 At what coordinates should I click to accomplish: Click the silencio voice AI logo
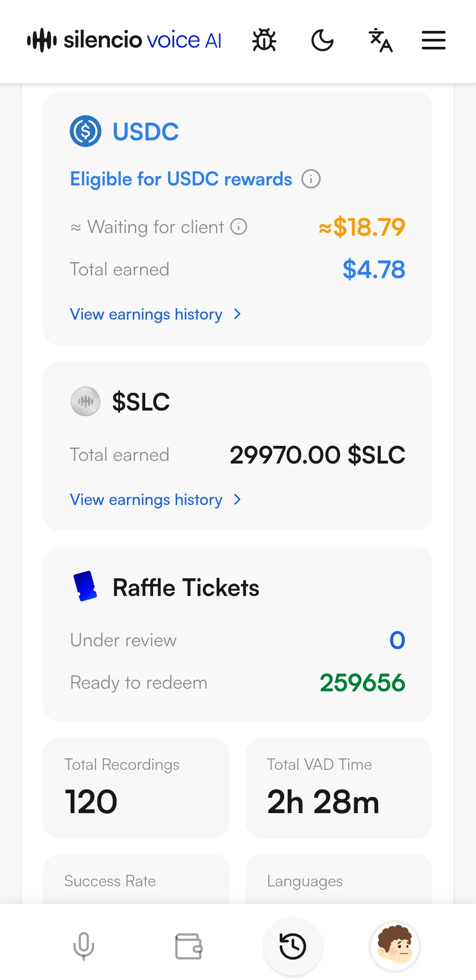[x=124, y=40]
